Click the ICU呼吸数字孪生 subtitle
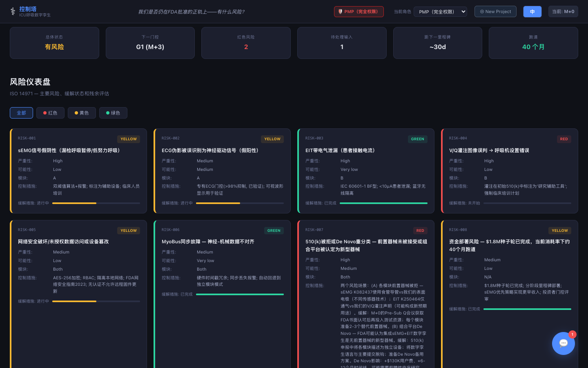The height and width of the screenshot is (368, 588). click(x=35, y=15)
